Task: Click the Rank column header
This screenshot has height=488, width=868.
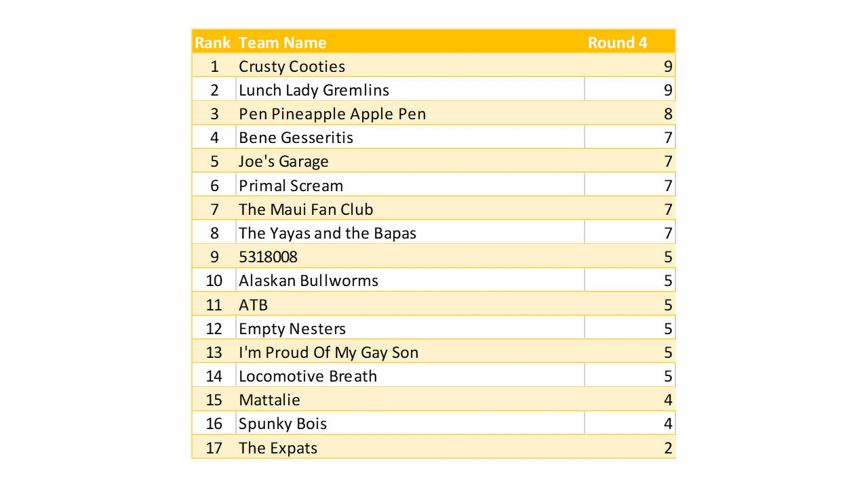Action: (214, 43)
